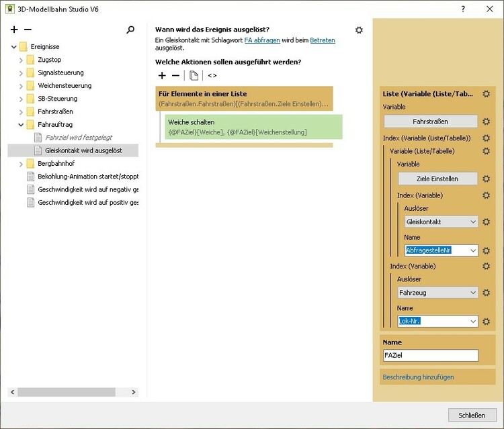Viewport: 504px width, 429px height.
Task: Delete the action with the minus icon under 'Welche Aktionen'
Action: click(175, 76)
